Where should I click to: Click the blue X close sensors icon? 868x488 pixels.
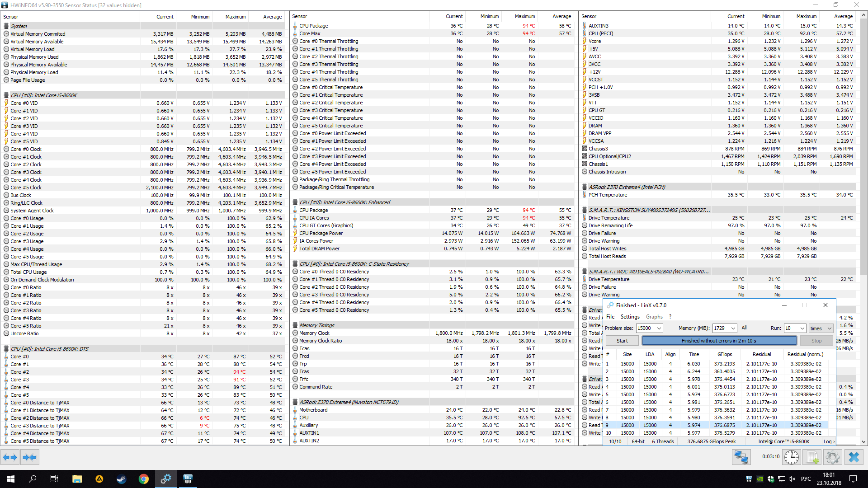(x=854, y=457)
